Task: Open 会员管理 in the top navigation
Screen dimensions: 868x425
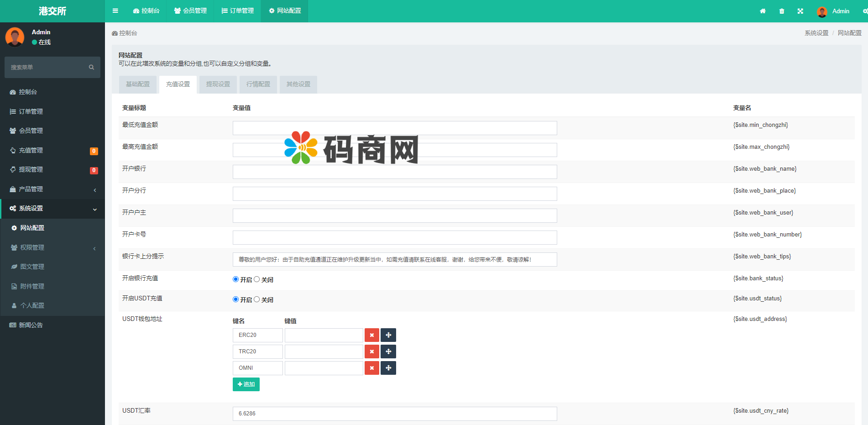Action: click(190, 11)
